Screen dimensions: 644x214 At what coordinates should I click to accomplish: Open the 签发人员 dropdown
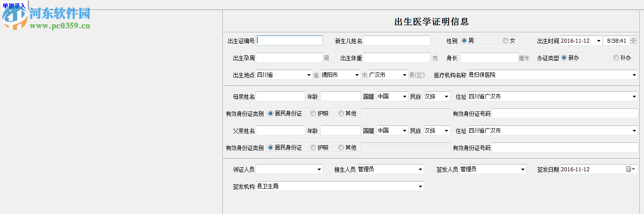[523, 169]
